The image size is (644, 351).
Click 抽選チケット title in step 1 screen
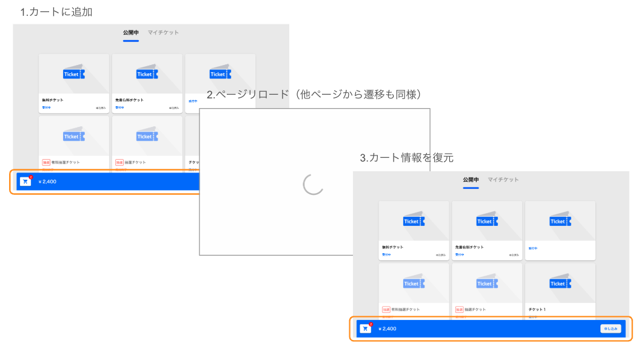(135, 163)
